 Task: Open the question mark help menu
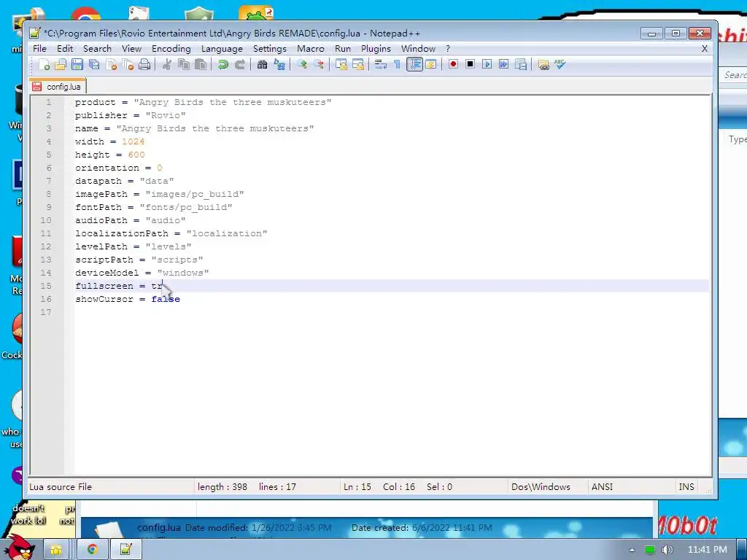[x=448, y=49]
